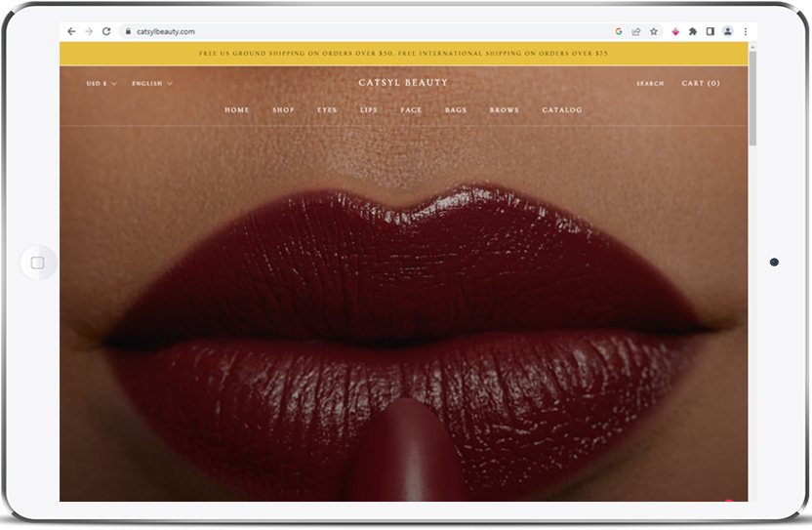Click the page vertical scrollbar thumb
This screenshot has height=530, width=812.
point(752,98)
